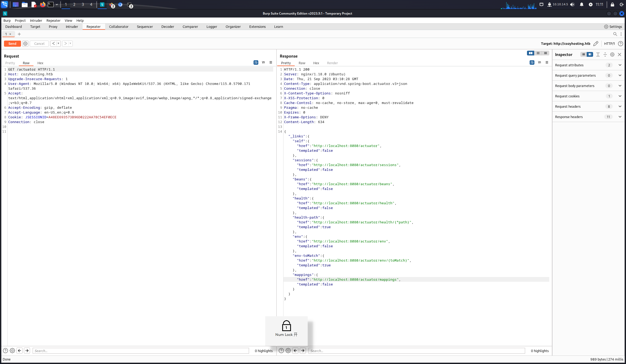Click response search input field
Screen dimensions: 626x364
(x=417, y=351)
